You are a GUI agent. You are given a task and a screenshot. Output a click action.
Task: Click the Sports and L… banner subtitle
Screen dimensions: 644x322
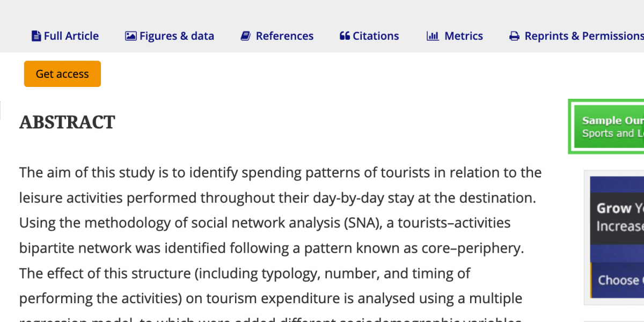[x=613, y=134]
